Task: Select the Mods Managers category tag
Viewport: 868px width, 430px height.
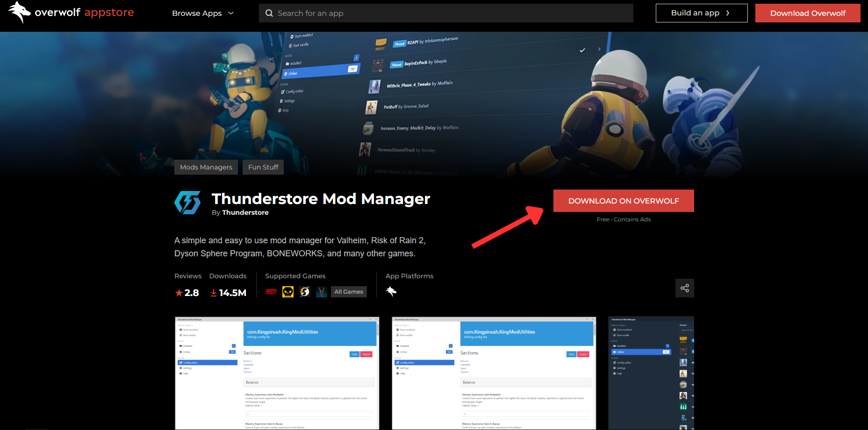Action: [x=206, y=167]
